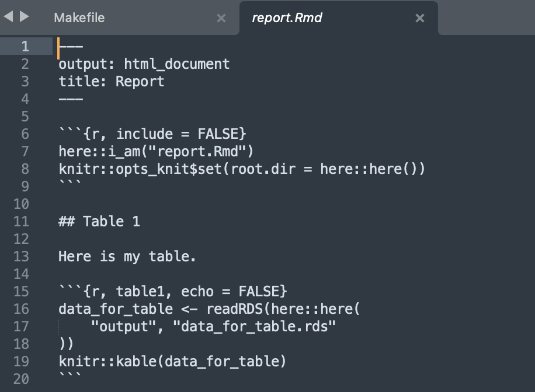Click the right tab navigation arrow
Image resolution: width=535 pixels, height=392 pixels.
click(24, 17)
